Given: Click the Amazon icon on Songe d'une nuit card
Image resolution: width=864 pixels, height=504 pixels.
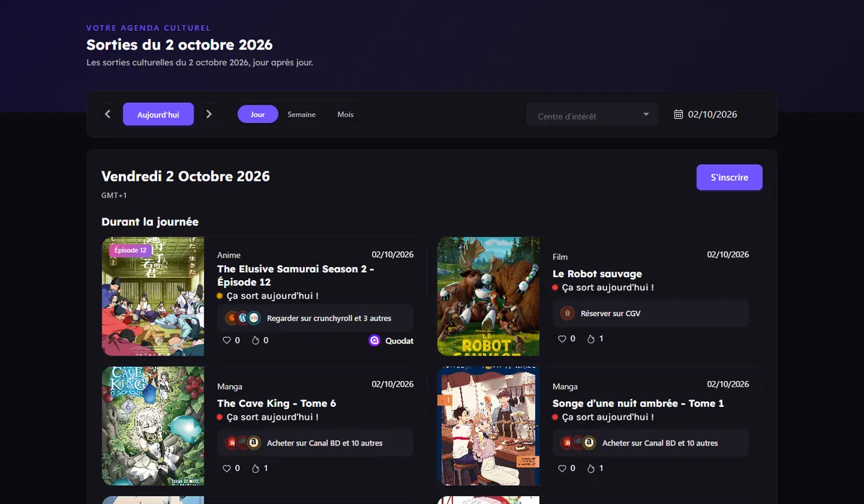Looking at the screenshot, I should [589, 443].
